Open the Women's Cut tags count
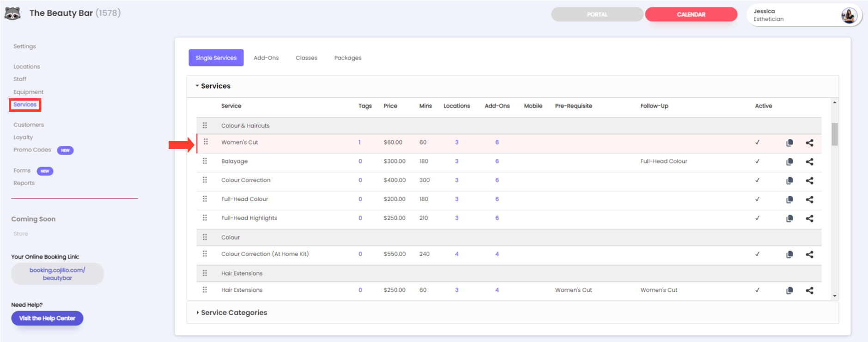Viewport: 868px width, 342px height. pyautogui.click(x=359, y=142)
